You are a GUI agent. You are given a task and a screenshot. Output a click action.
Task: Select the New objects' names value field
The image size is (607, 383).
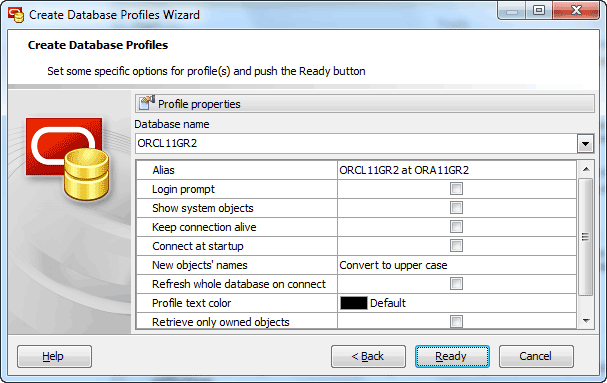457,265
